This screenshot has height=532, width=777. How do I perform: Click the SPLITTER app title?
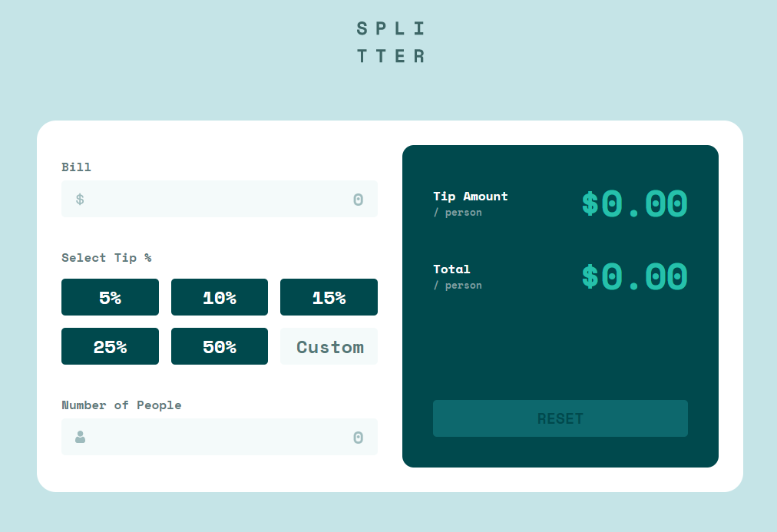tap(390, 41)
